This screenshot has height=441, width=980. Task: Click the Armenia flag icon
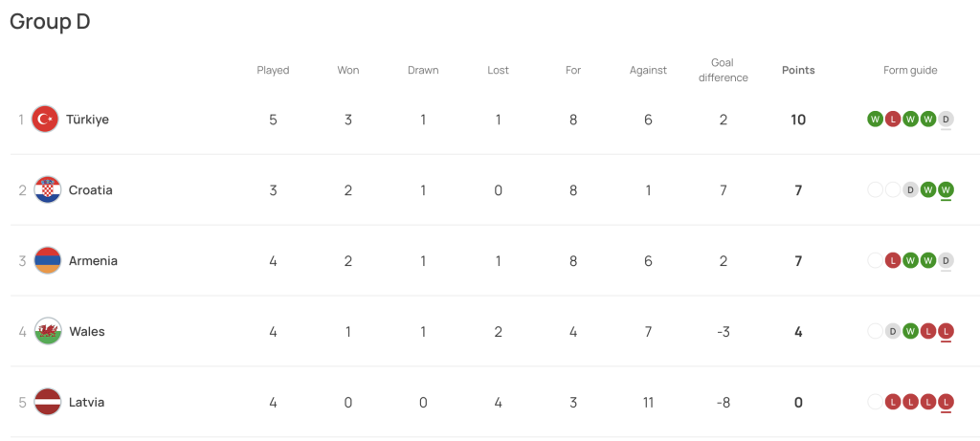48,261
